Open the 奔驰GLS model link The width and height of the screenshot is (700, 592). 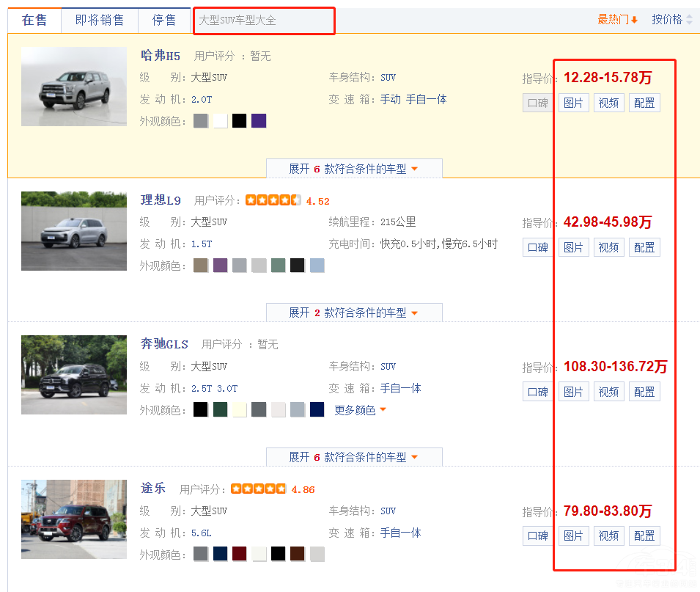(x=164, y=344)
